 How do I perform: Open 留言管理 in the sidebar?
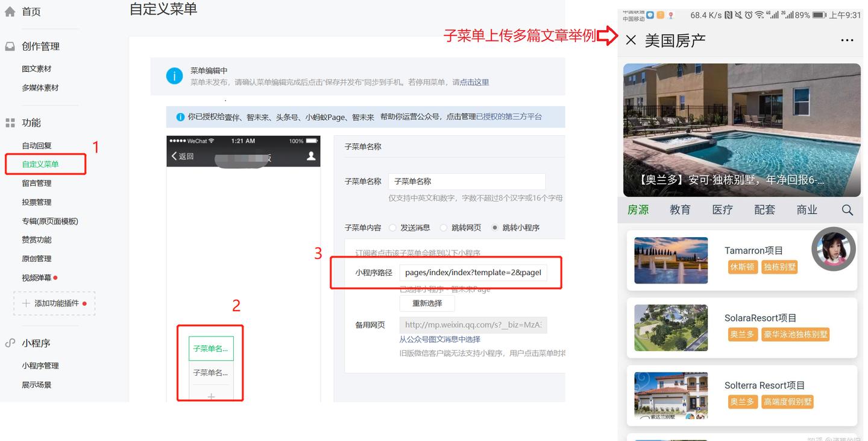37,183
